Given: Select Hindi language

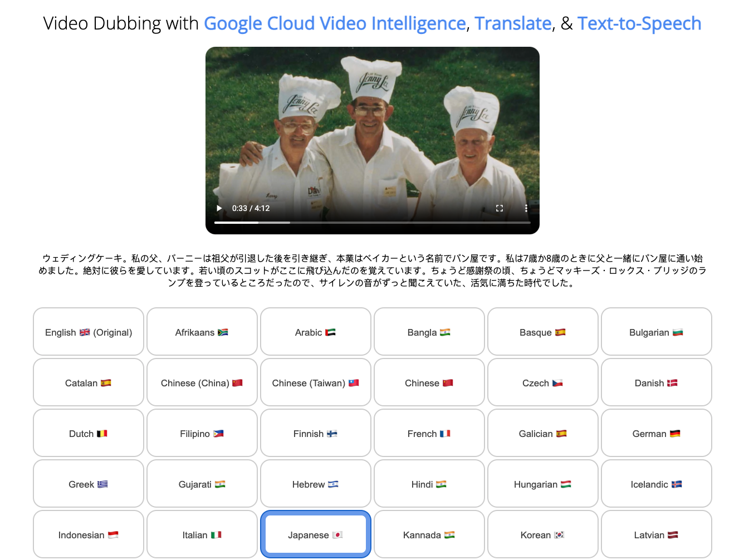Looking at the screenshot, I should coord(429,484).
